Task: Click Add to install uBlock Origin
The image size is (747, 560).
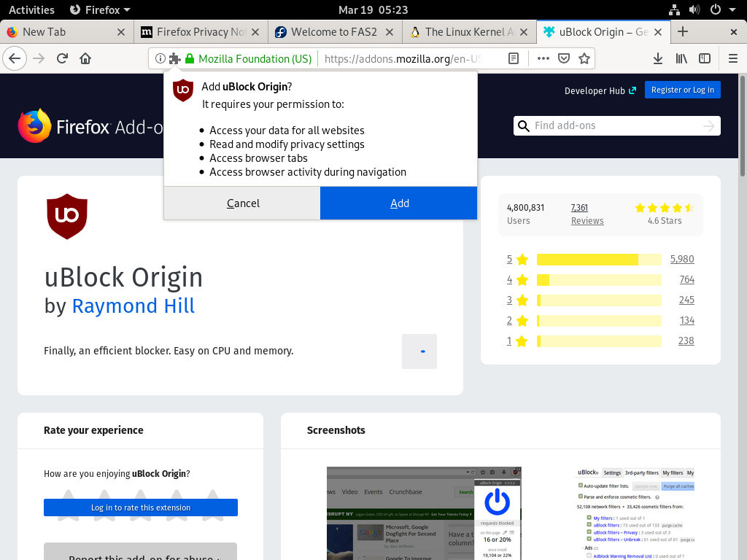Action: (x=399, y=203)
